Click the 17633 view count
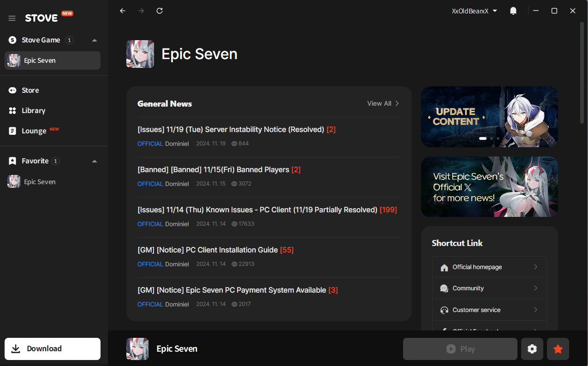Screen dimensions: 588x366 (243, 224)
